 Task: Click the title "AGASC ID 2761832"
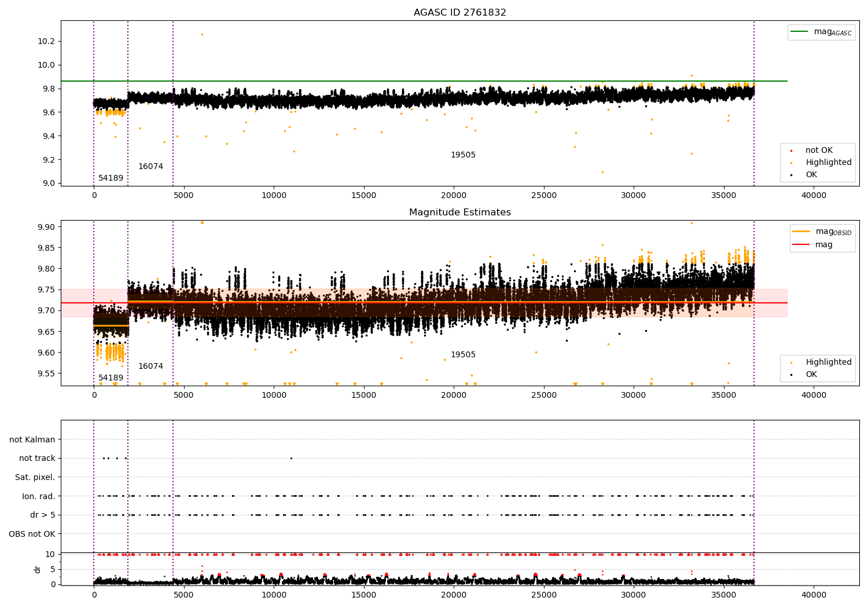[459, 13]
